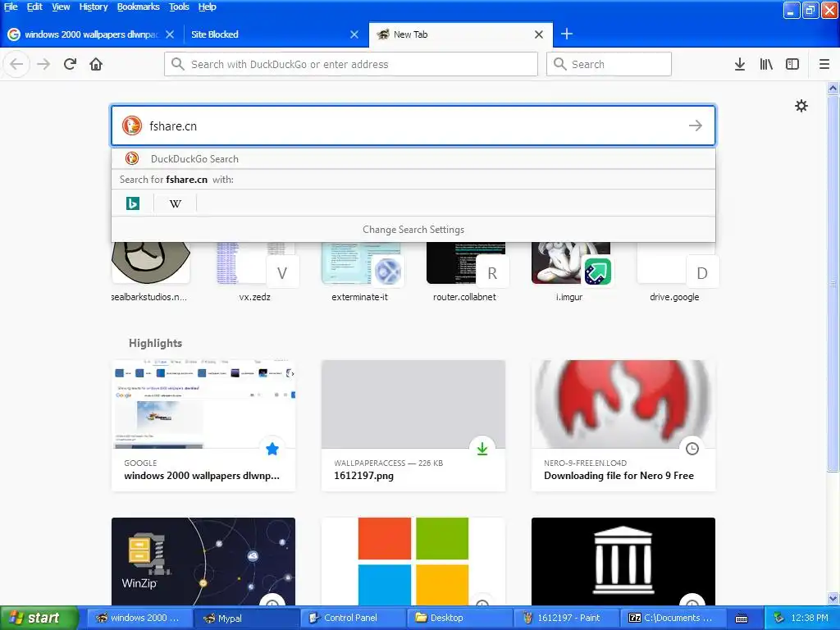The image size is (840, 630).
Task: Open i.imgur top site tile
Action: click(x=570, y=272)
